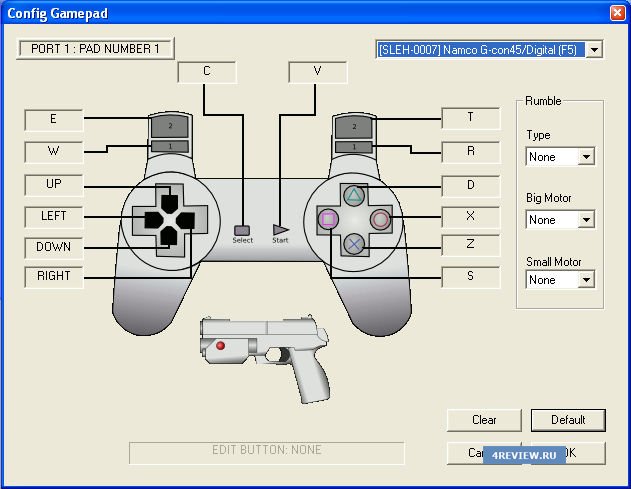Image resolution: width=631 pixels, height=489 pixels.
Task: Click the Start button on the gamepad image
Action: (x=280, y=229)
